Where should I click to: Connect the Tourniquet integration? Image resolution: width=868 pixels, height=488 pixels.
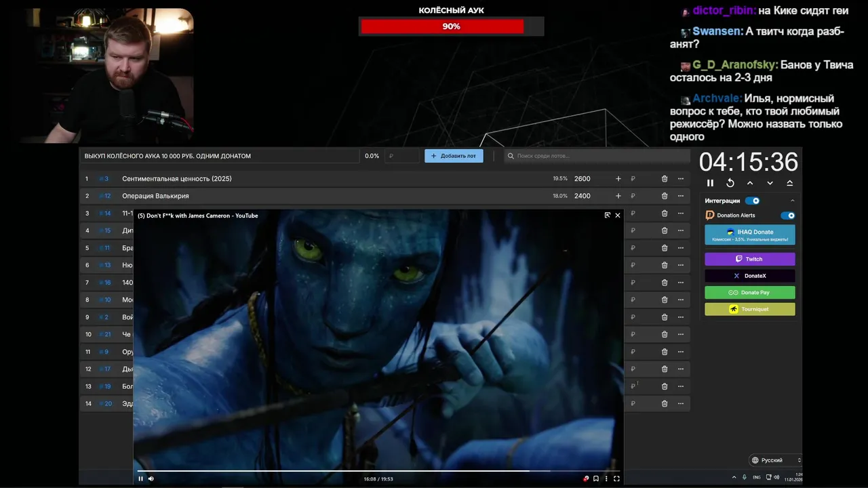(x=750, y=309)
